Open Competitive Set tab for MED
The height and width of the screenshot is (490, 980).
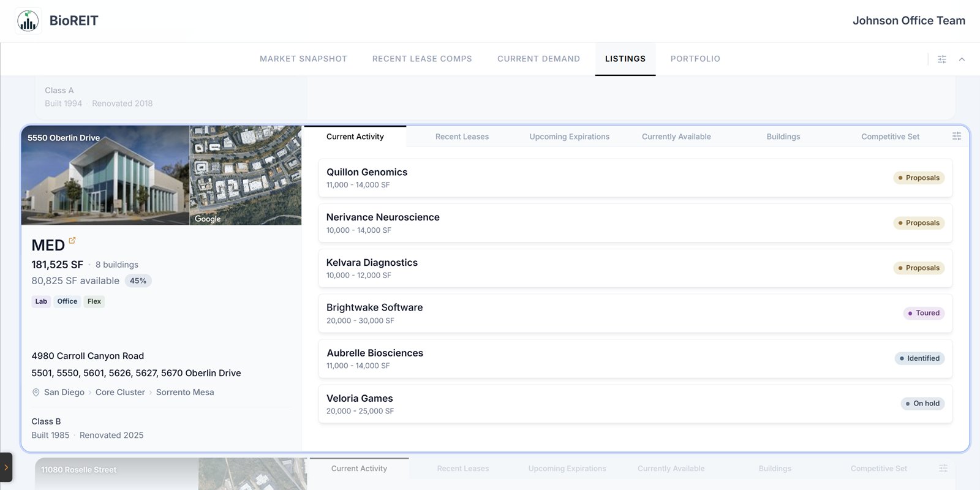click(891, 137)
